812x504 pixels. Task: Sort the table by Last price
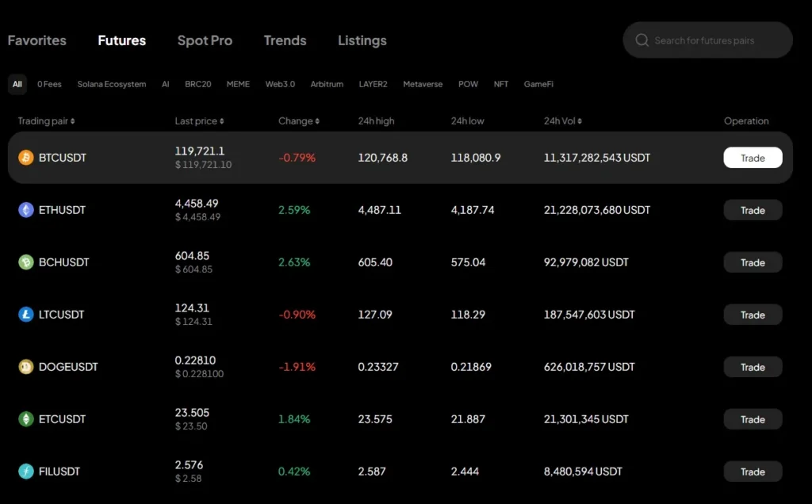coord(198,121)
